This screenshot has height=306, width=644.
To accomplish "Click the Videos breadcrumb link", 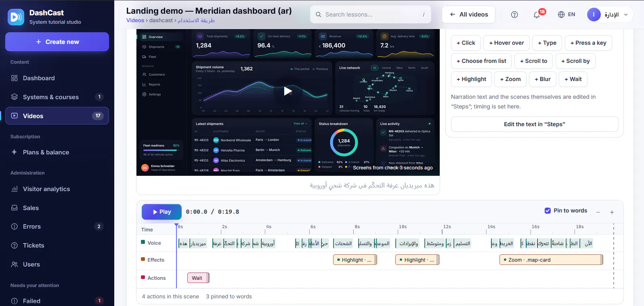I will coord(135,20).
